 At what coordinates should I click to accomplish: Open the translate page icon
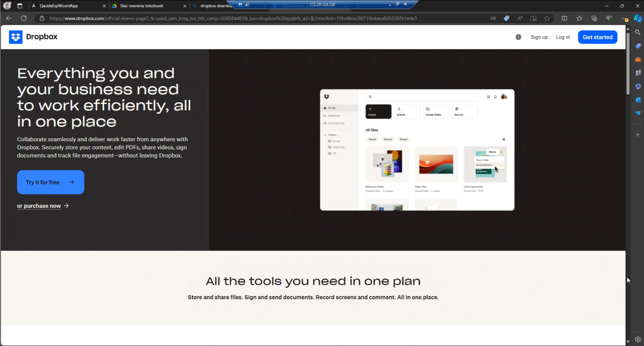[x=493, y=18]
